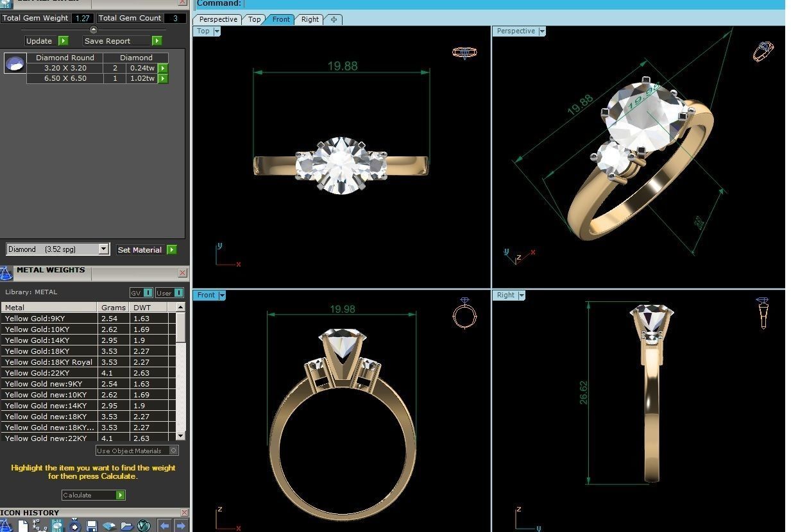Click the Metal Weights scale icon
Image resolution: width=807 pixels, height=532 pixels.
click(x=6, y=274)
